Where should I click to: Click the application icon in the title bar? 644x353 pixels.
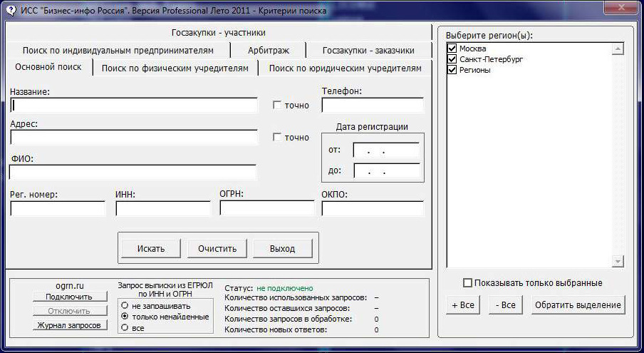pos(11,11)
